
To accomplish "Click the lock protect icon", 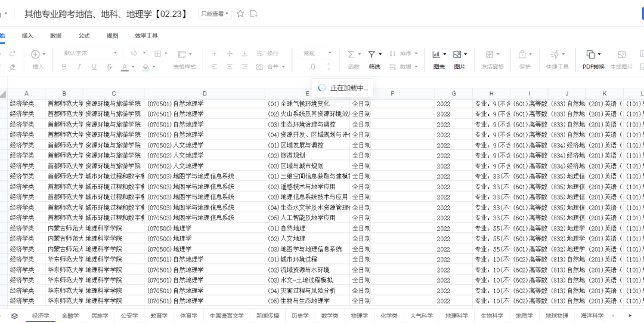I will pos(522,54).
